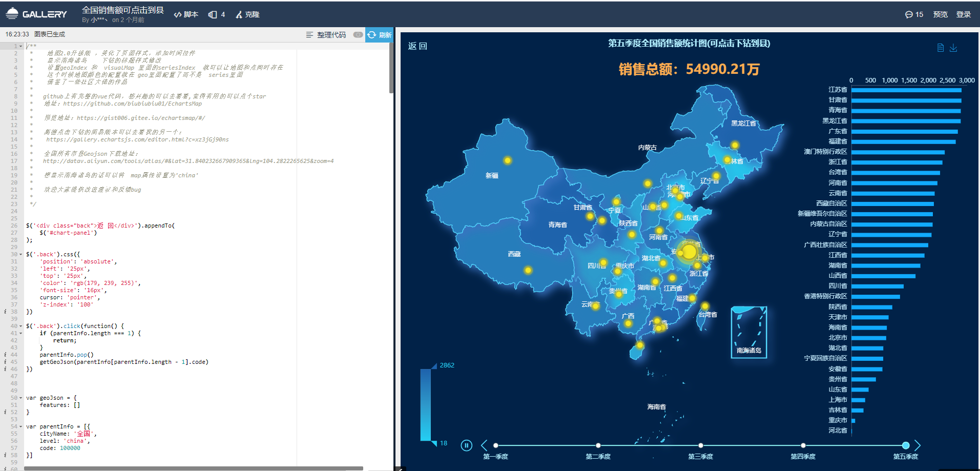Screen dimensions: 980x471
Task: Fold the click handler at line 40
Action: (x=21, y=326)
